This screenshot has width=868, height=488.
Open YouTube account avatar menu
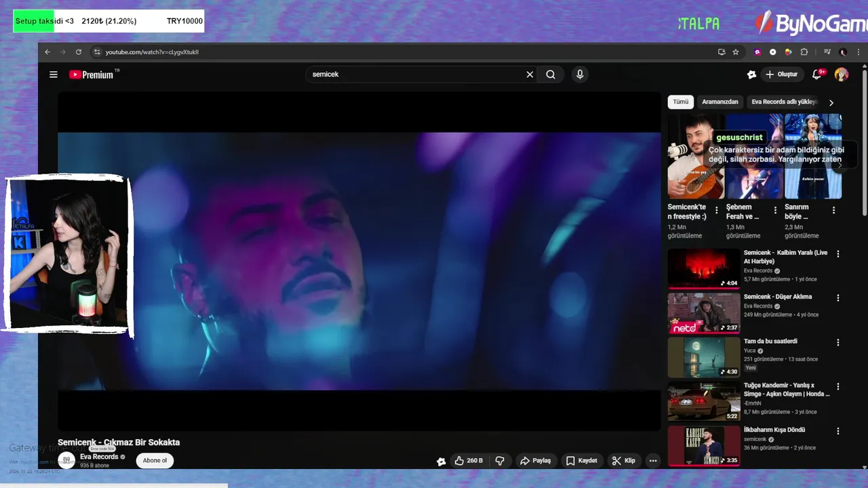842,75
